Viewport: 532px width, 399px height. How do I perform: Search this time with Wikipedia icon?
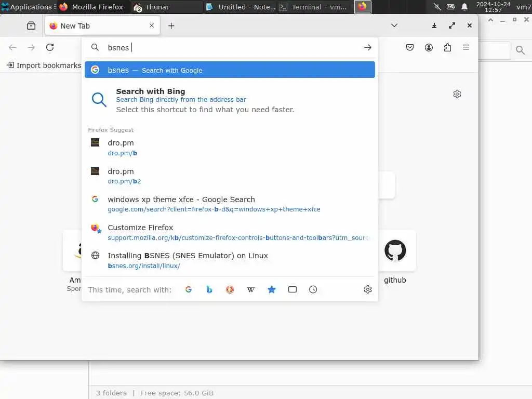[251, 289]
